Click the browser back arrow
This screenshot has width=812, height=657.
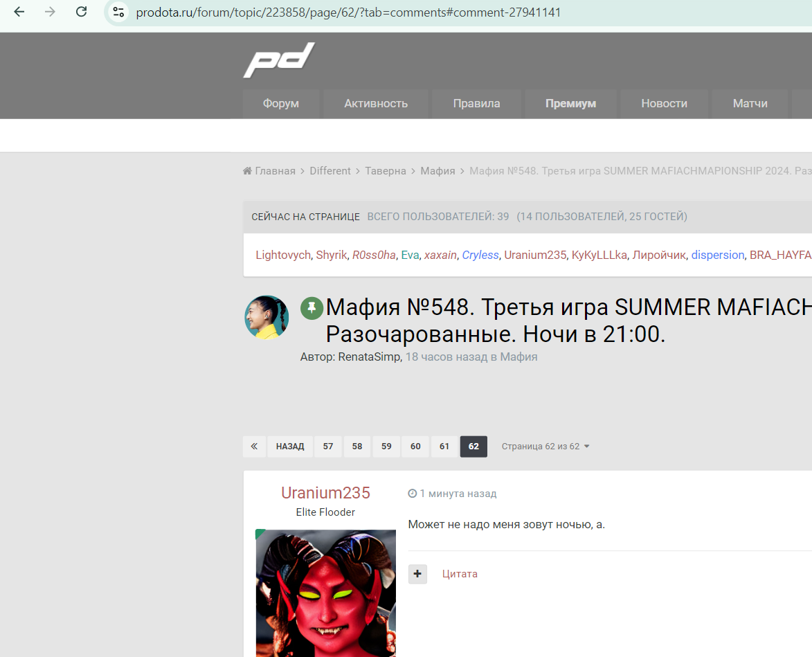pyautogui.click(x=19, y=12)
